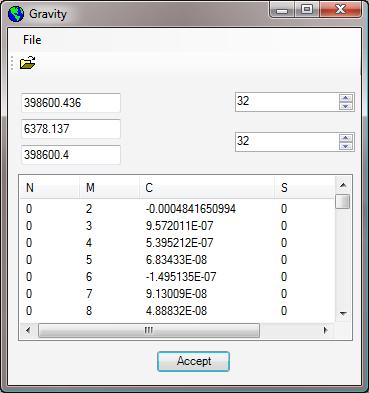Viewport: 369px width, 393px height.
Task: Click the Accept button
Action: pyautogui.click(x=193, y=361)
